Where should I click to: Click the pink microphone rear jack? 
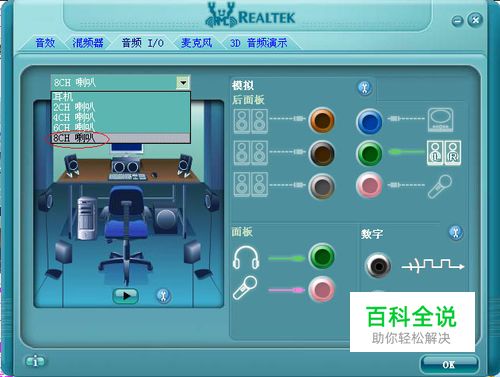click(x=369, y=185)
